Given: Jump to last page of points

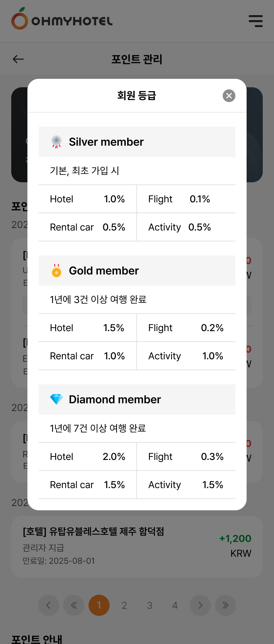Looking at the screenshot, I should pos(226,605).
